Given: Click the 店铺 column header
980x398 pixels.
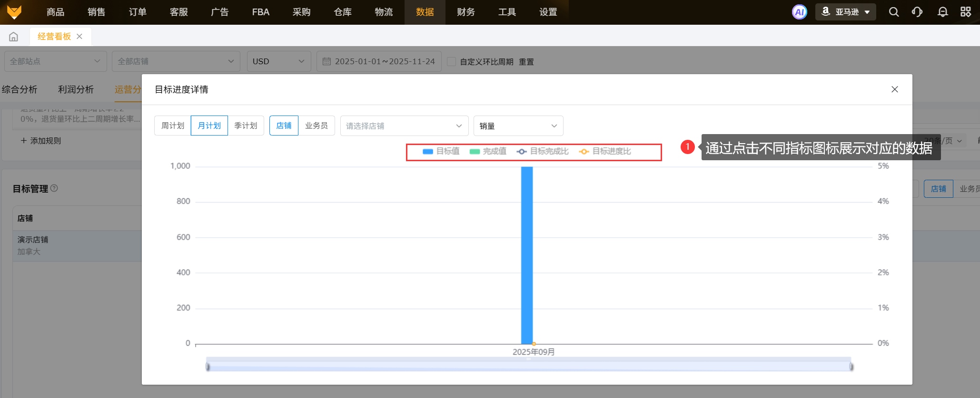Looking at the screenshot, I should point(25,218).
